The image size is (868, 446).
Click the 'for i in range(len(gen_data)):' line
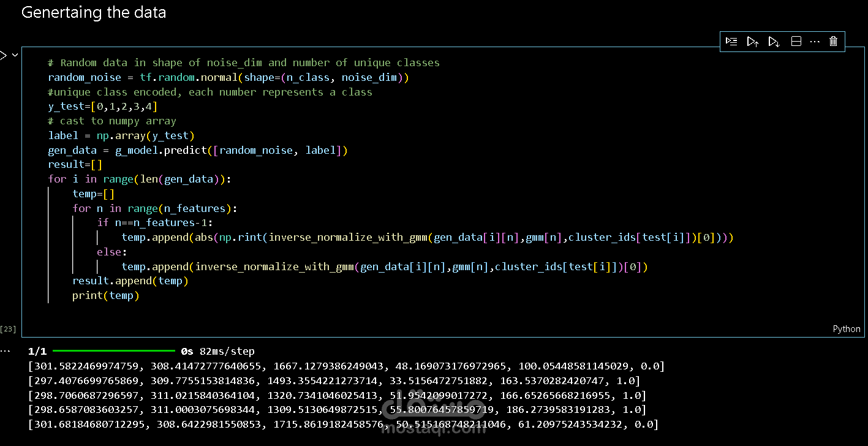[140, 179]
